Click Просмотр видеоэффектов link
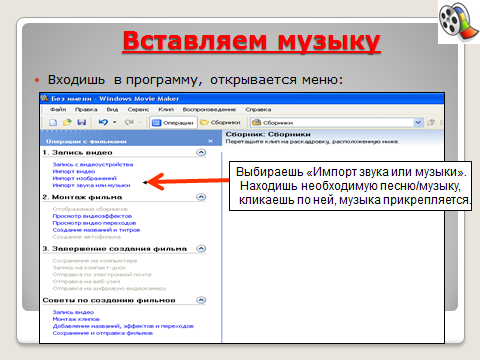The width and height of the screenshot is (480, 360). (x=92, y=216)
